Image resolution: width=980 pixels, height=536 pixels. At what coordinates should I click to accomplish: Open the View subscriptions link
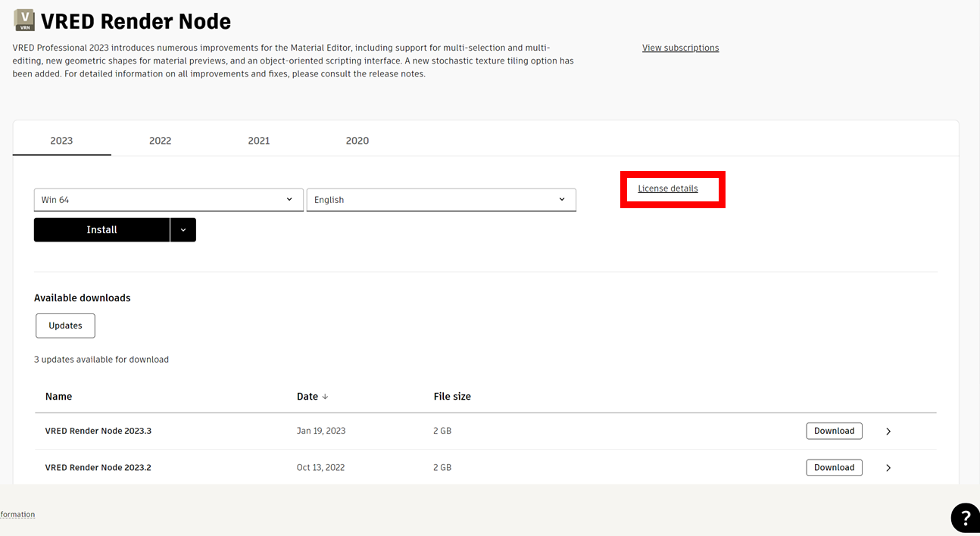pos(680,47)
